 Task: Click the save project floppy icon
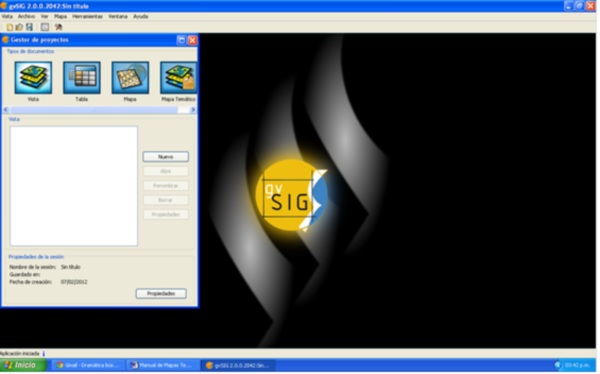pos(29,27)
